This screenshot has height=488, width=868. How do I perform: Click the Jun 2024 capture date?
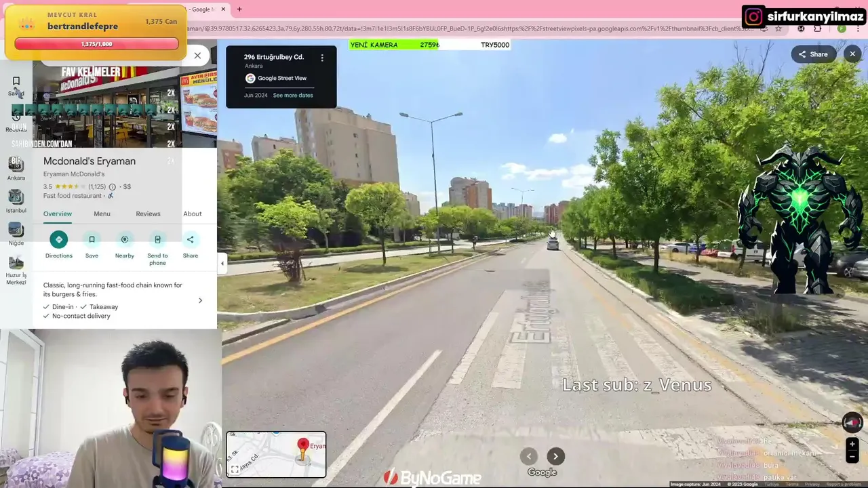coord(256,95)
